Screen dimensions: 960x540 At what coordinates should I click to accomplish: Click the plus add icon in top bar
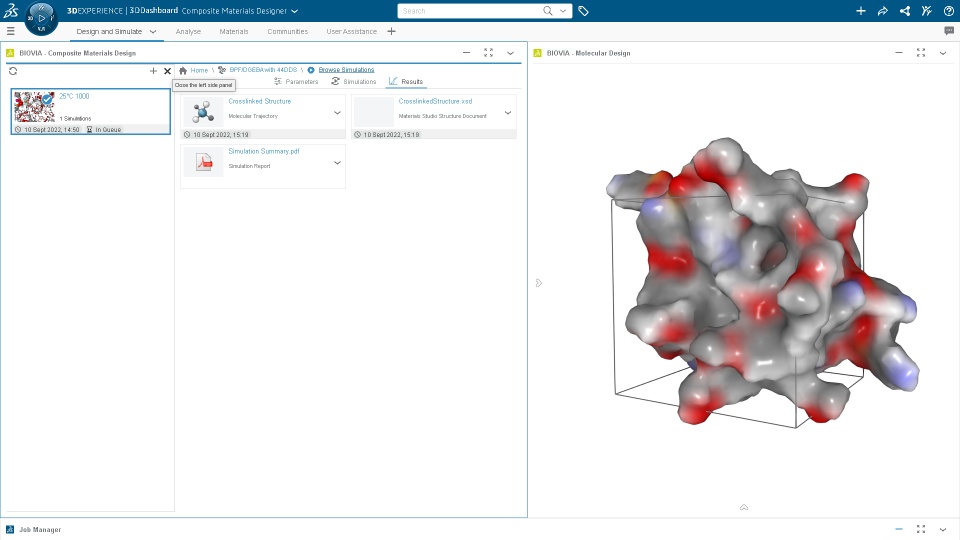[861, 10]
